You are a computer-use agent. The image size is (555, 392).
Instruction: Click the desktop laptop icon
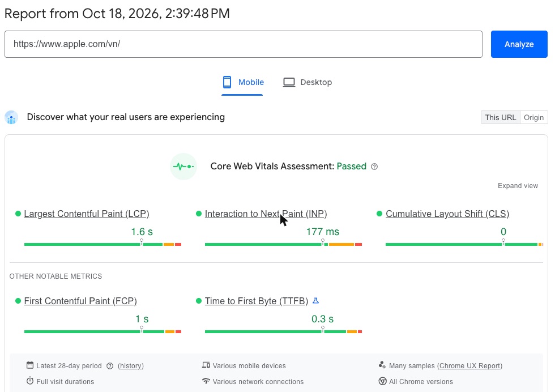(289, 82)
